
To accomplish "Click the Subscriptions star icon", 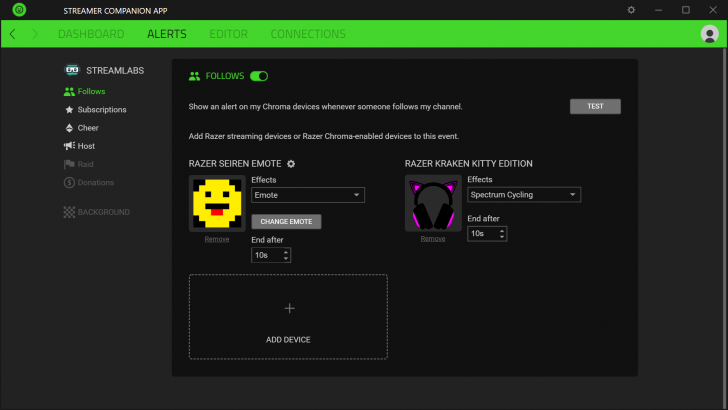I will [x=69, y=110].
